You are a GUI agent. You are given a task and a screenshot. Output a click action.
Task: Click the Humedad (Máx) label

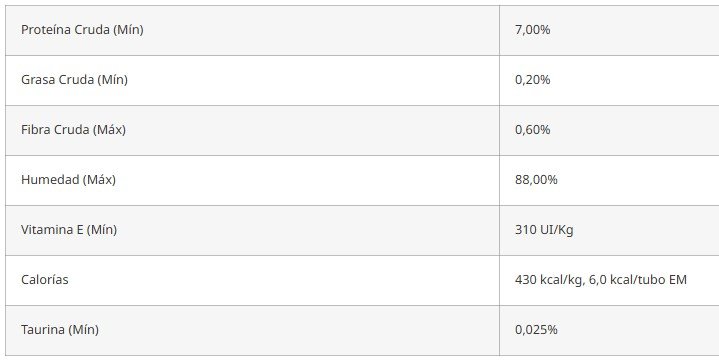(x=68, y=180)
